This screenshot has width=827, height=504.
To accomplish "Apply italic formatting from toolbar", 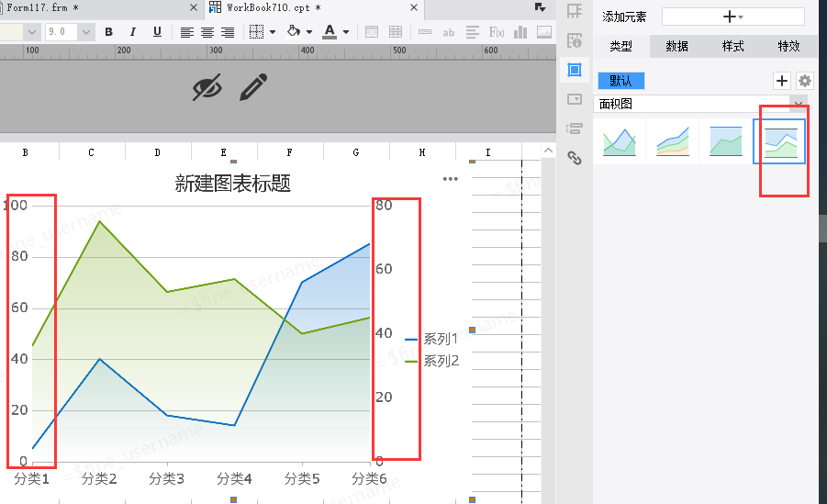I will (x=133, y=32).
